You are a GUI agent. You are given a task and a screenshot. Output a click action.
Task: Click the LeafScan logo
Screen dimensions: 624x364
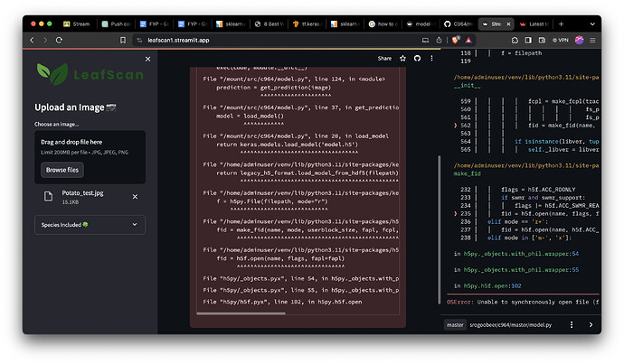click(x=90, y=74)
